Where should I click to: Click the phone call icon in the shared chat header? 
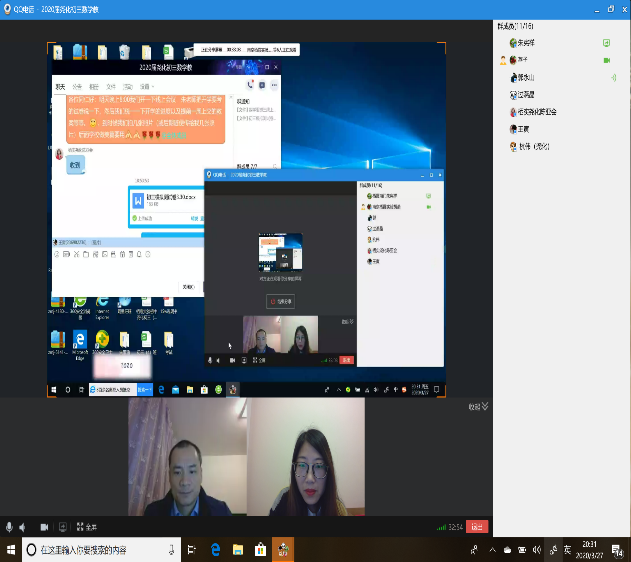[250, 85]
